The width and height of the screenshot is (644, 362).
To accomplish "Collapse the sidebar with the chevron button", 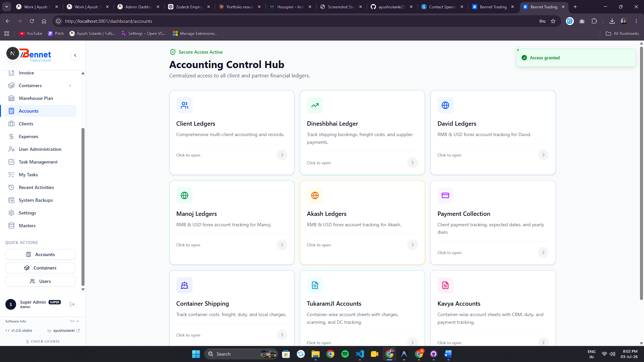I will tap(75, 55).
